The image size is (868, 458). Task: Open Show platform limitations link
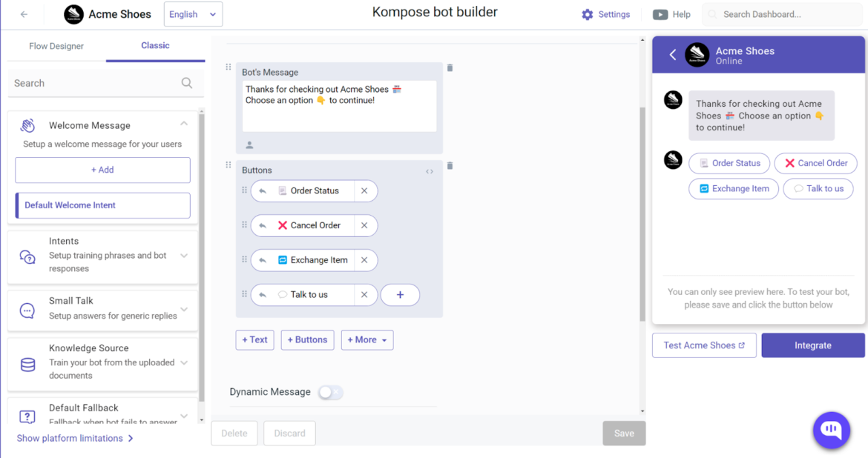click(70, 438)
